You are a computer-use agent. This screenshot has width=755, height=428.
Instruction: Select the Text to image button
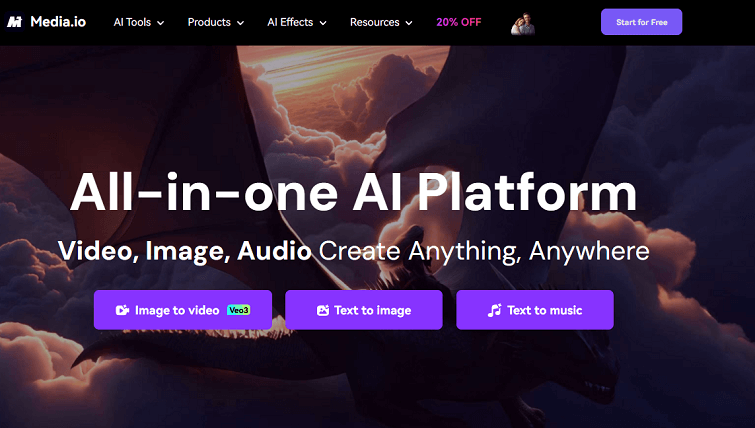pos(364,310)
